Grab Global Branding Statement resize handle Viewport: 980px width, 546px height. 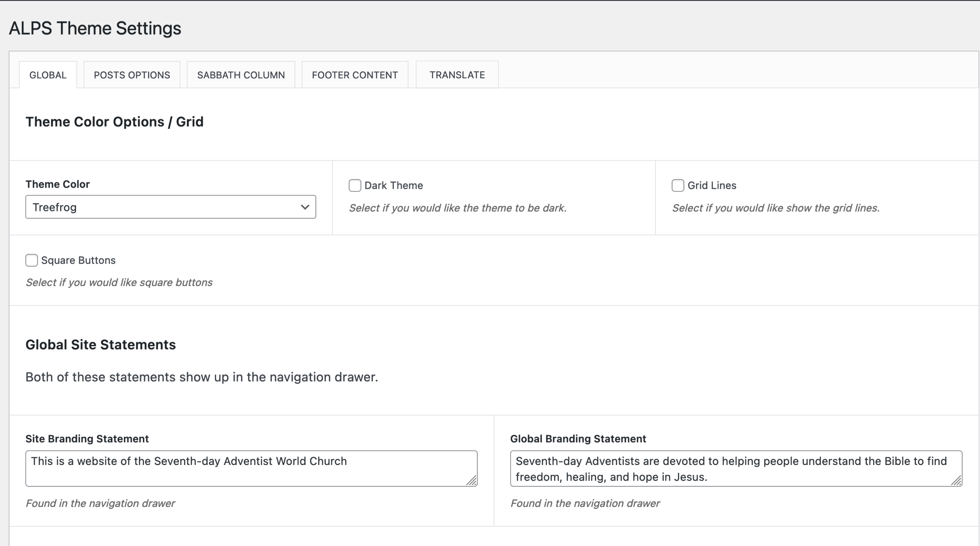click(957, 481)
